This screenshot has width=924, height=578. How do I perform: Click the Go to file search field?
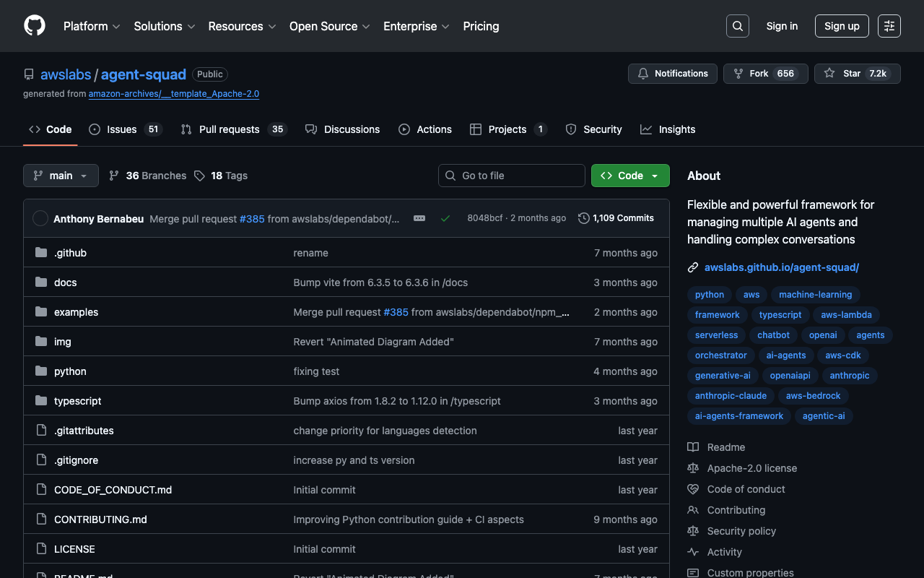tap(512, 176)
